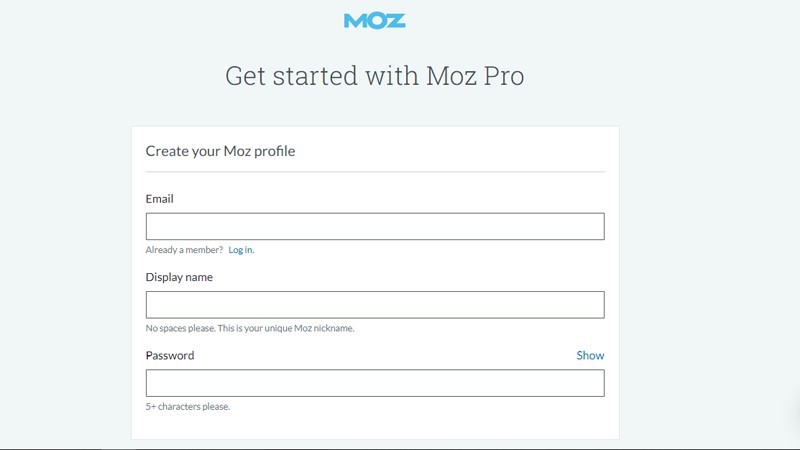This screenshot has width=800, height=450.
Task: Click the "Create your Moz profile" title
Action: [220, 151]
